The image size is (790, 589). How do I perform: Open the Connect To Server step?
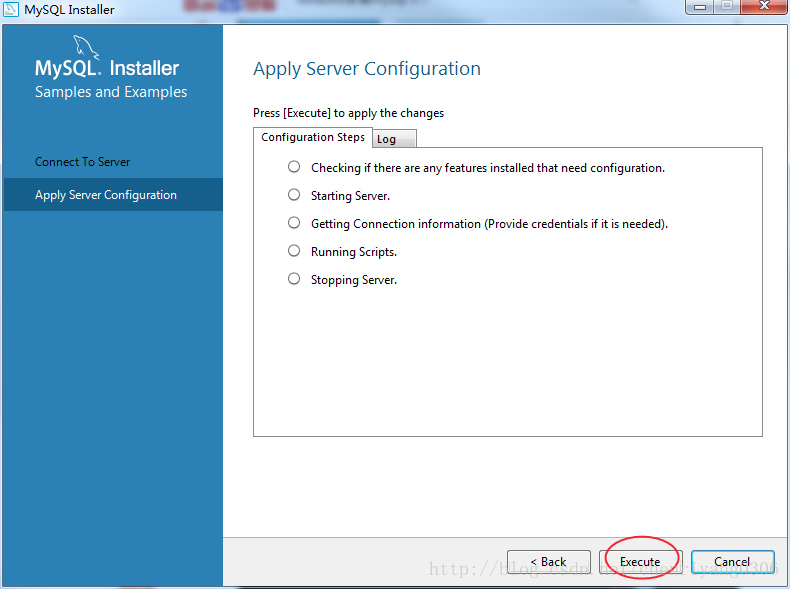[x=83, y=162]
